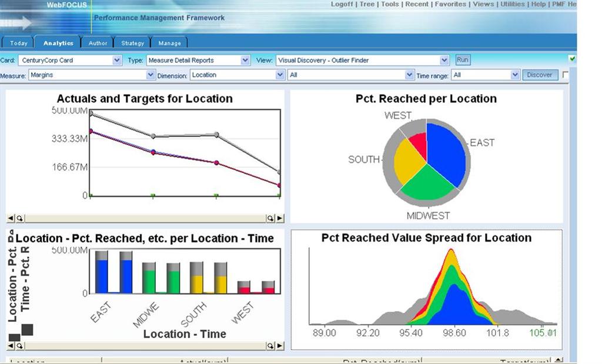Click right scroll arrow under line chart

coord(280,218)
